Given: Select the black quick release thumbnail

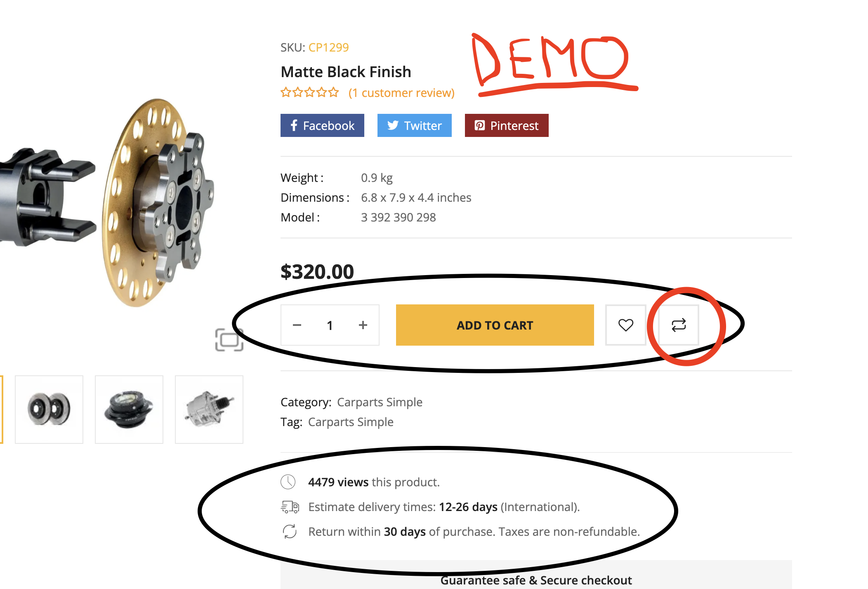Looking at the screenshot, I should 129,409.
